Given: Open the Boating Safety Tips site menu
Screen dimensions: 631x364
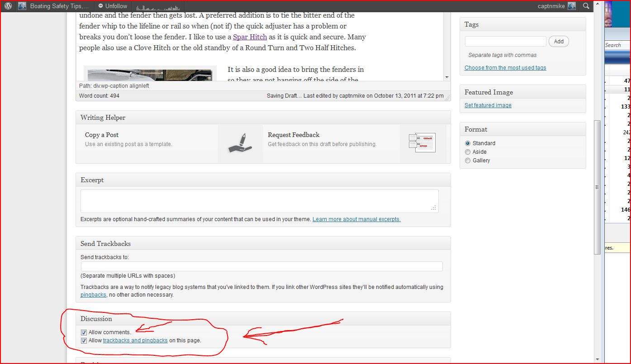Looking at the screenshot, I should (x=59, y=6).
